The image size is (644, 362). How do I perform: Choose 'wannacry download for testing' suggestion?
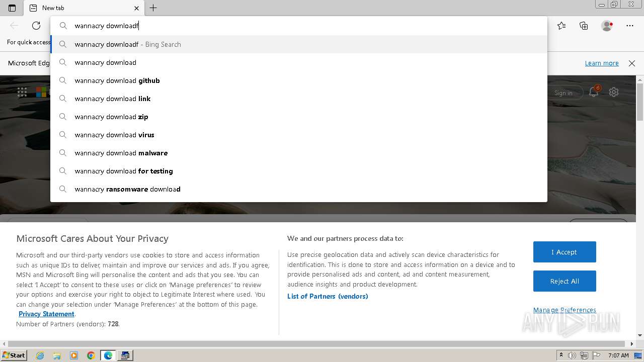tap(299, 171)
